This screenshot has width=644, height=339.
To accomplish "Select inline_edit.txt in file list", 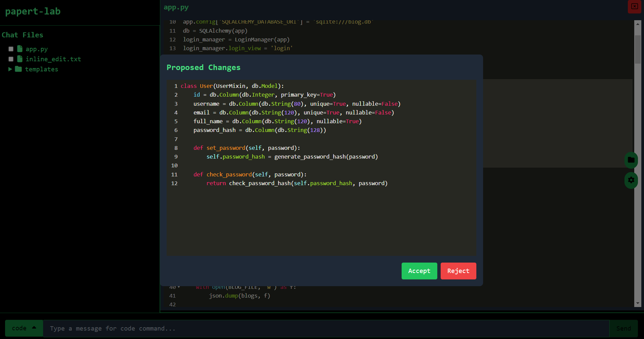I will [x=53, y=59].
